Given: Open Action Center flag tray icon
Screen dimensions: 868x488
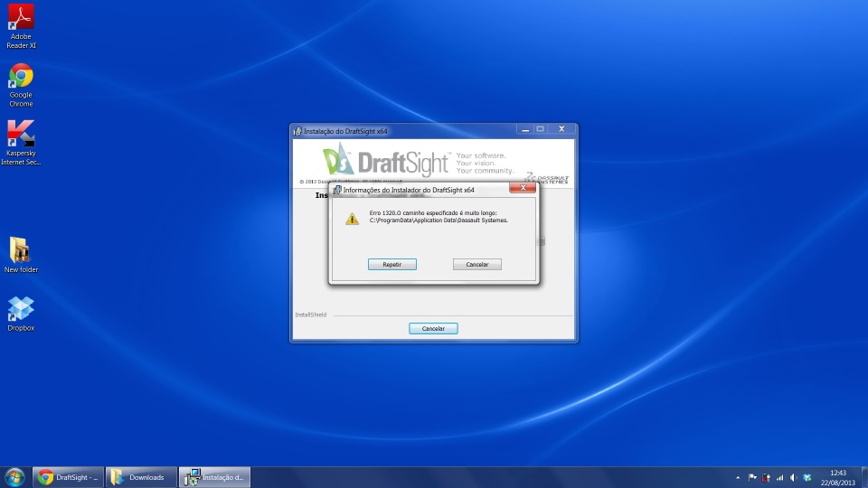Looking at the screenshot, I should pyautogui.click(x=752, y=477).
